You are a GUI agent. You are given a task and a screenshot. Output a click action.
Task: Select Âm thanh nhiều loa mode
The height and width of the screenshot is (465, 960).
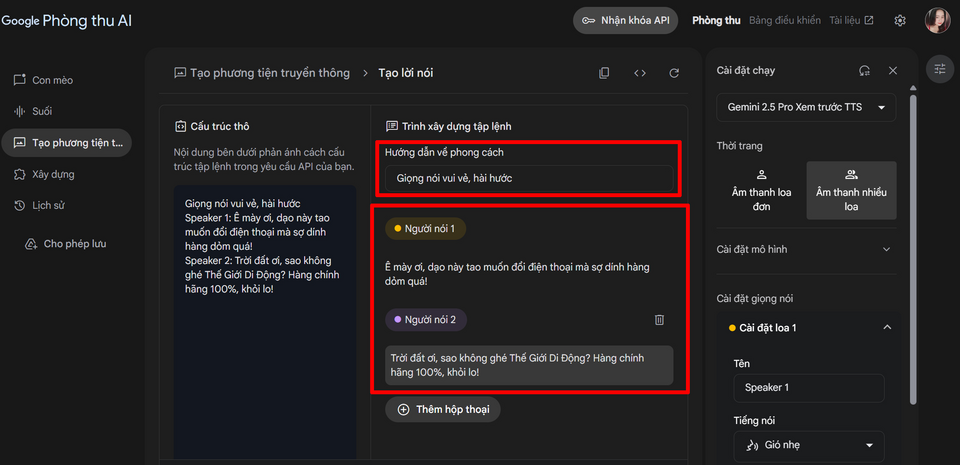tap(851, 190)
